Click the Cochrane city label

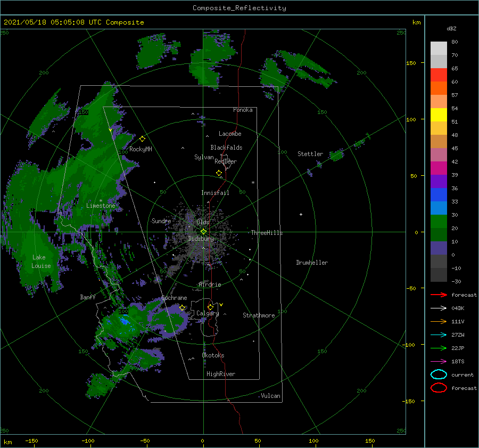[x=174, y=298]
